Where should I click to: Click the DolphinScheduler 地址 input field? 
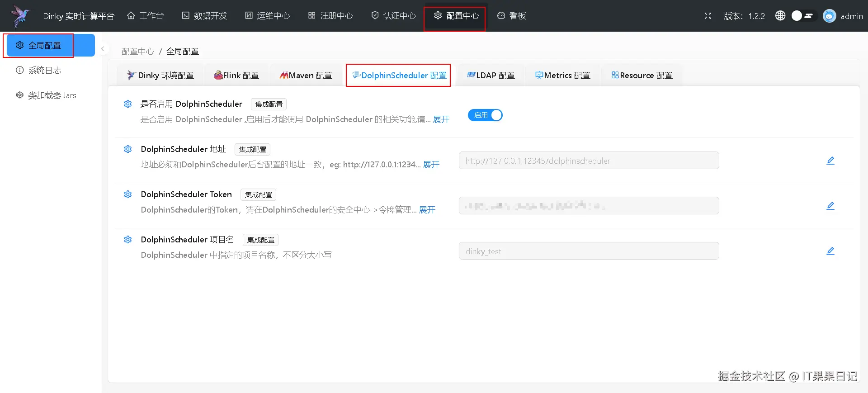[589, 161]
